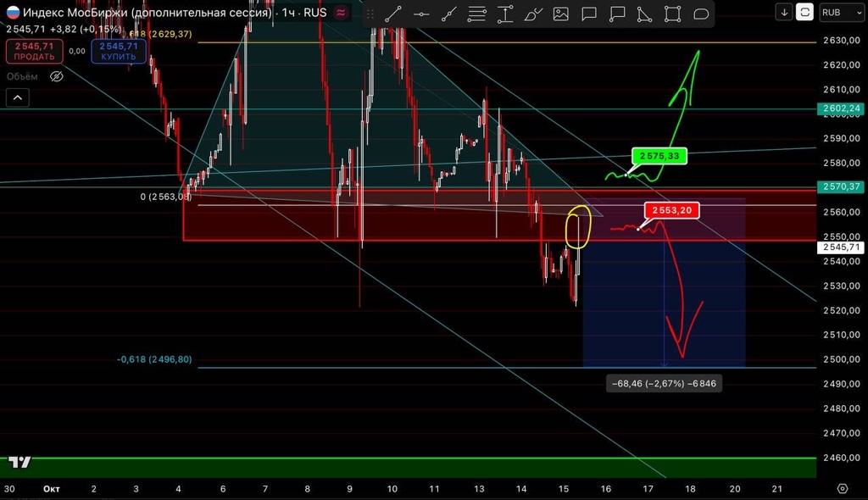Select the rectangle shape tool
The image size is (868, 500).
[x=673, y=14]
